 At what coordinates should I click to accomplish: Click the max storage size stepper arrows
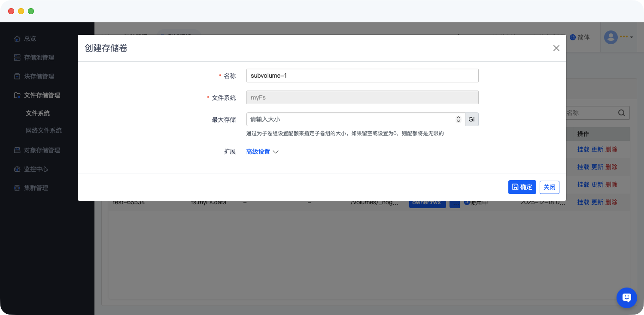click(x=458, y=119)
